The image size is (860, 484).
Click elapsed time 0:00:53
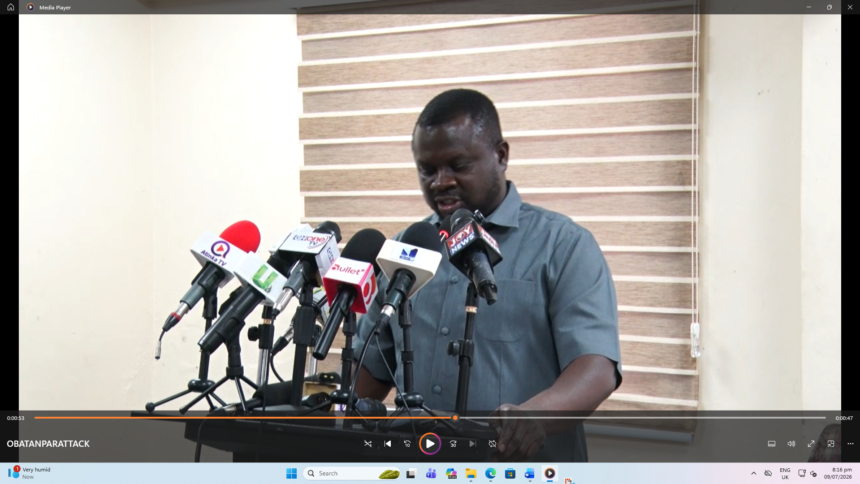pos(16,418)
